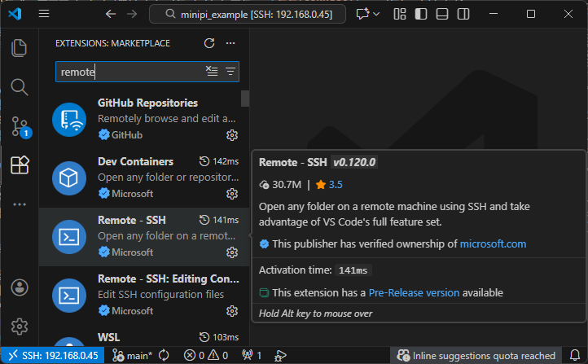Open manage gear for Remote - SSH: Editing
The height and width of the screenshot is (364, 588).
coord(232,311)
